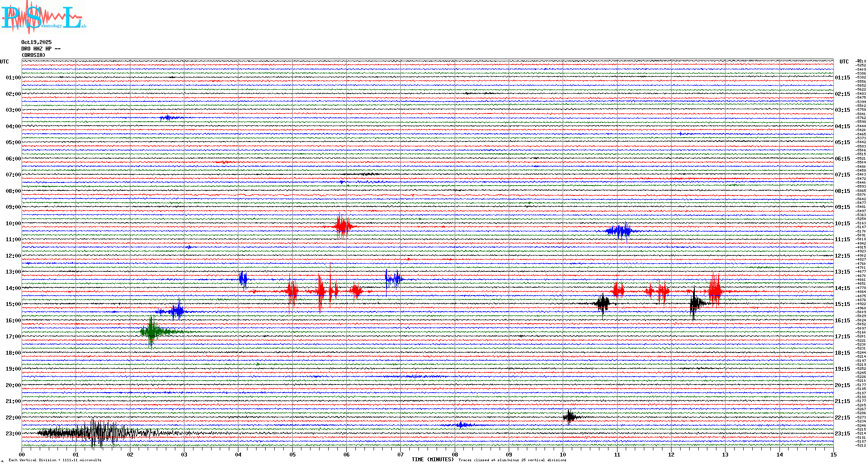Click the right UTC axis label
The image size is (868, 466).
point(844,62)
